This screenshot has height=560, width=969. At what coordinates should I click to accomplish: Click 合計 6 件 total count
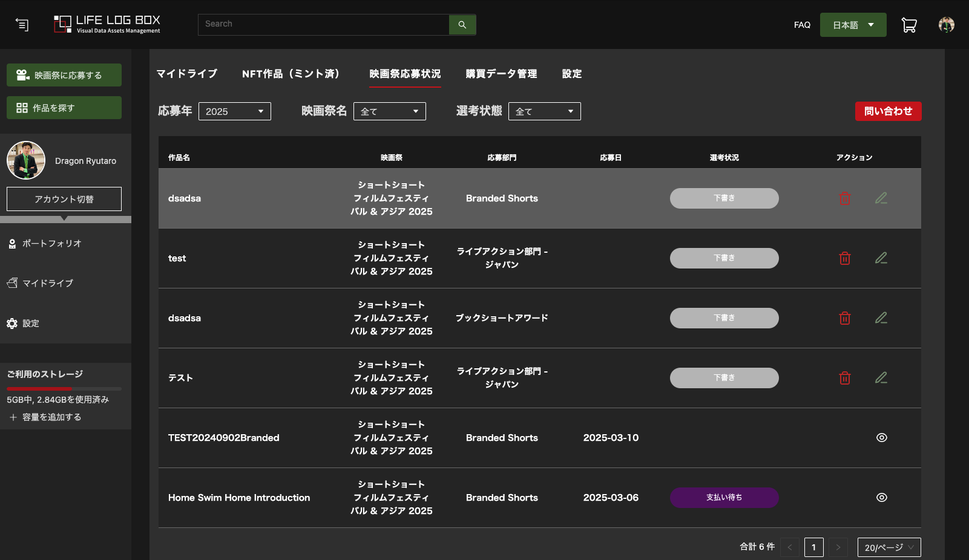(x=757, y=547)
